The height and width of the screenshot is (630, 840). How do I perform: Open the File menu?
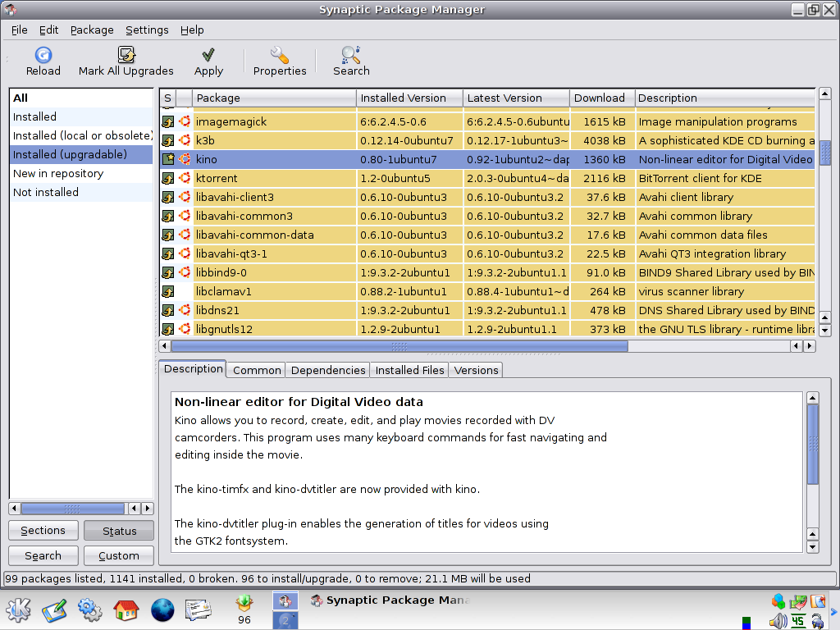[20, 30]
